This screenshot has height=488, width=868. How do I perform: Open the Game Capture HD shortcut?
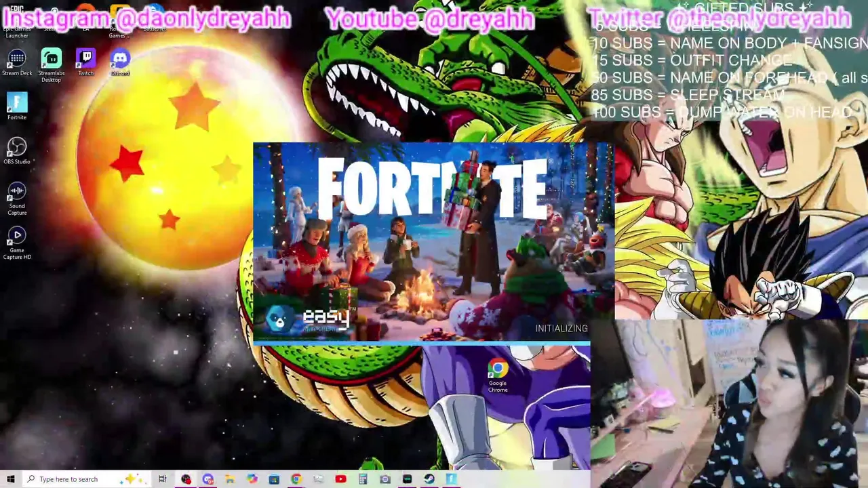(17, 243)
